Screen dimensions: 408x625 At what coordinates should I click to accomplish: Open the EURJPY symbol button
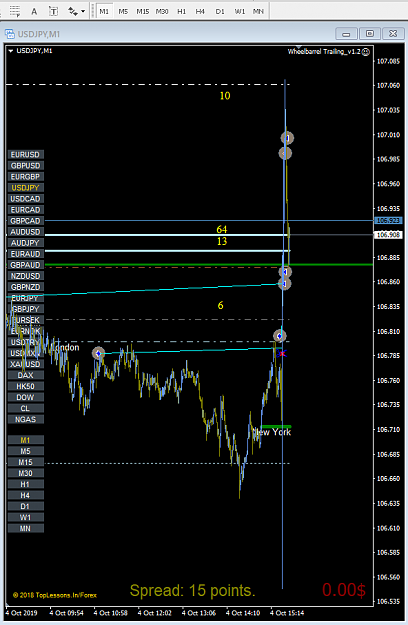(x=26, y=298)
